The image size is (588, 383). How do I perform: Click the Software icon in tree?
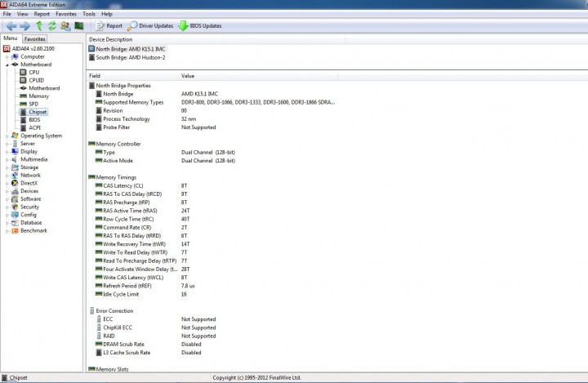coord(15,198)
